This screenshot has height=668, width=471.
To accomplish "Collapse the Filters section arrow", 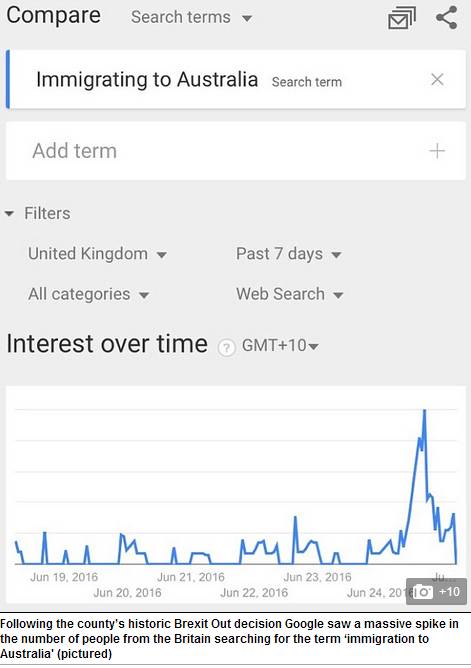I will (x=9, y=213).
